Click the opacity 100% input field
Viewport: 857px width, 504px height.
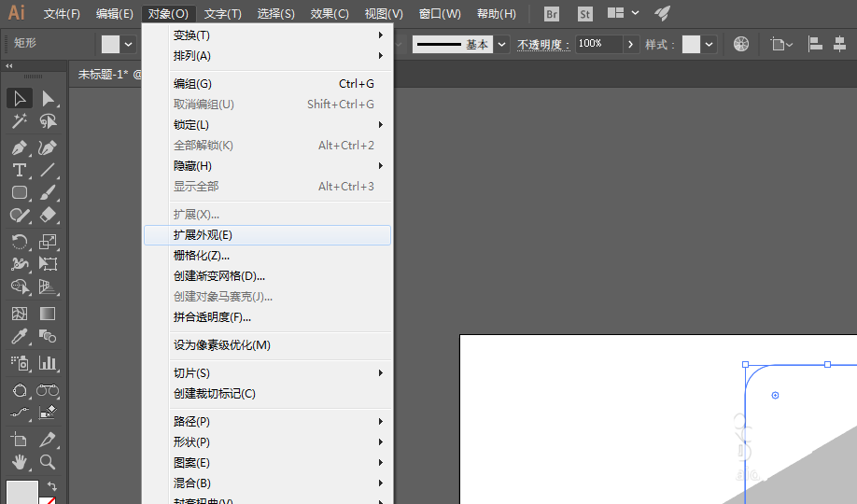coord(599,44)
